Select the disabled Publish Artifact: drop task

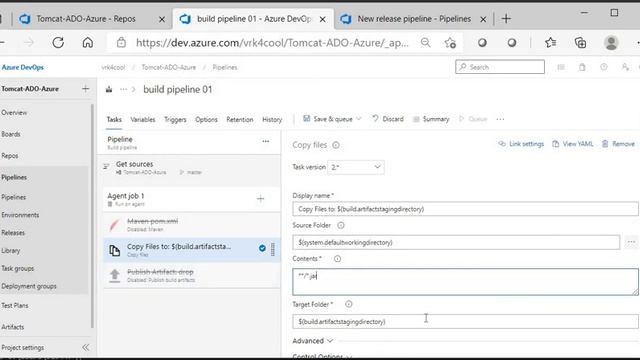[x=192, y=276]
